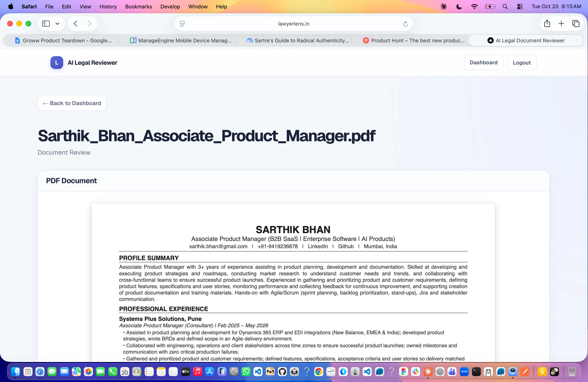Reload the lawyerlens.in page
Screen dimensions: 588x382
[405, 24]
